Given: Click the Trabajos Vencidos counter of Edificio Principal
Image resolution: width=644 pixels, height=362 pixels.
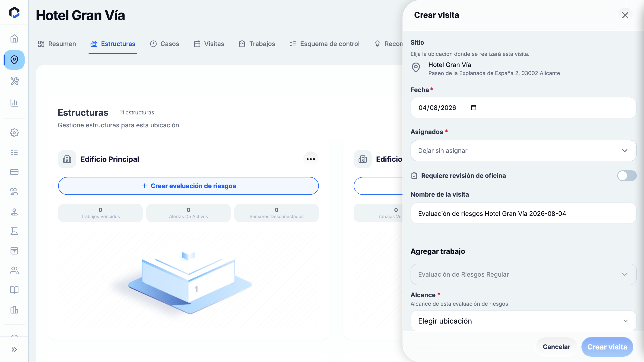Looking at the screenshot, I should [x=100, y=213].
